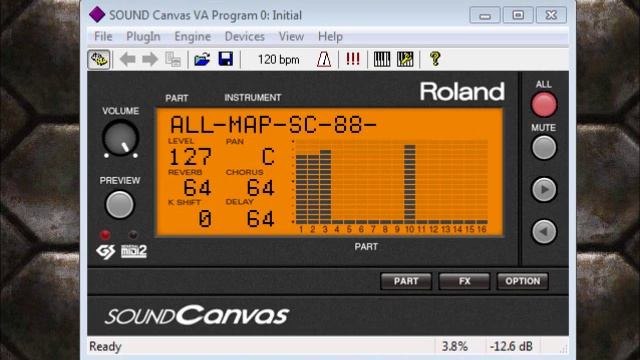Image resolution: width=640 pixels, height=360 pixels.
Task: Click the purple diamond window icon
Action: pyautogui.click(x=97, y=15)
